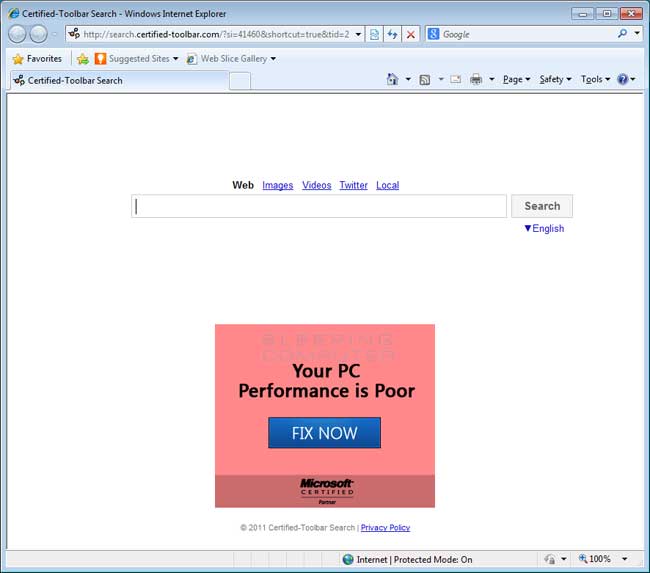Click the Microsoft Certified Partner logo
Viewport: 650px width, 573px height.
point(327,491)
